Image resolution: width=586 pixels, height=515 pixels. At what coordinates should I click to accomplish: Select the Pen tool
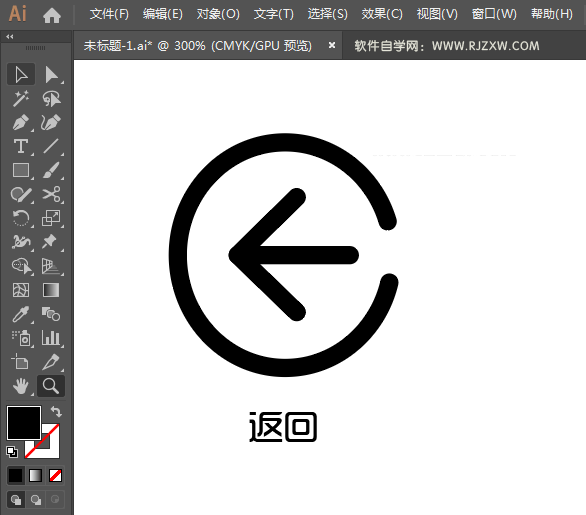[21, 122]
